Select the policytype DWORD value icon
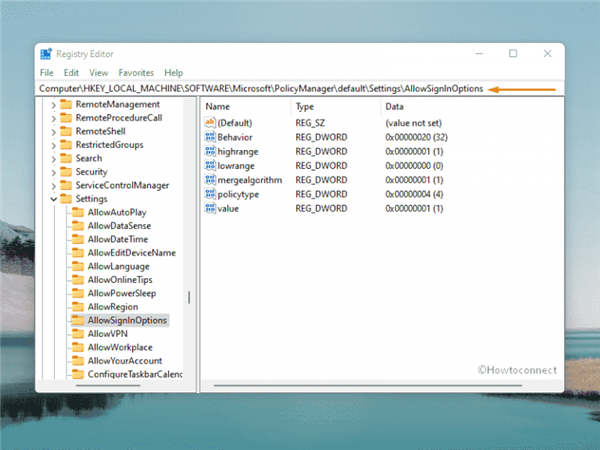Viewport: 600px width, 450px height. coord(210,194)
